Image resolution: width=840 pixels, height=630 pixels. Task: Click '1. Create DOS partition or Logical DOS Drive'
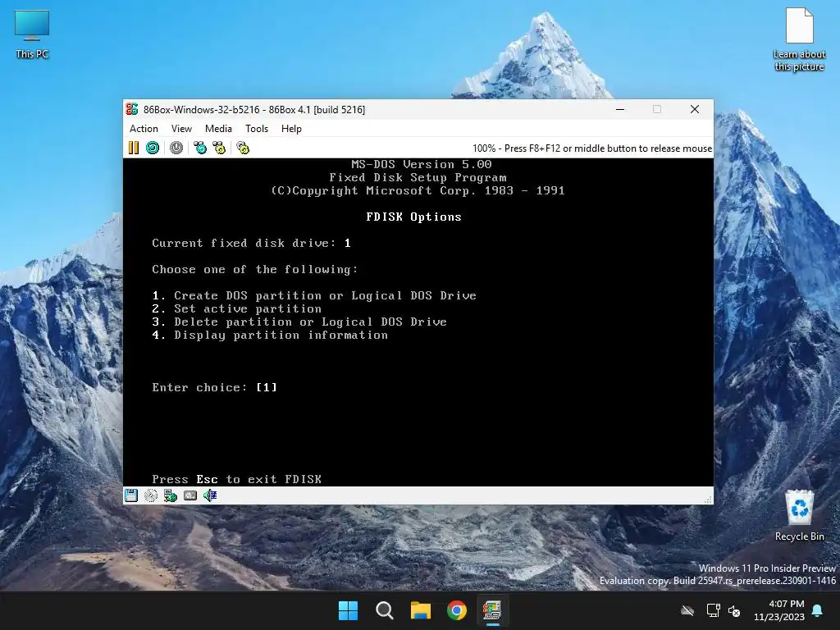click(x=314, y=295)
